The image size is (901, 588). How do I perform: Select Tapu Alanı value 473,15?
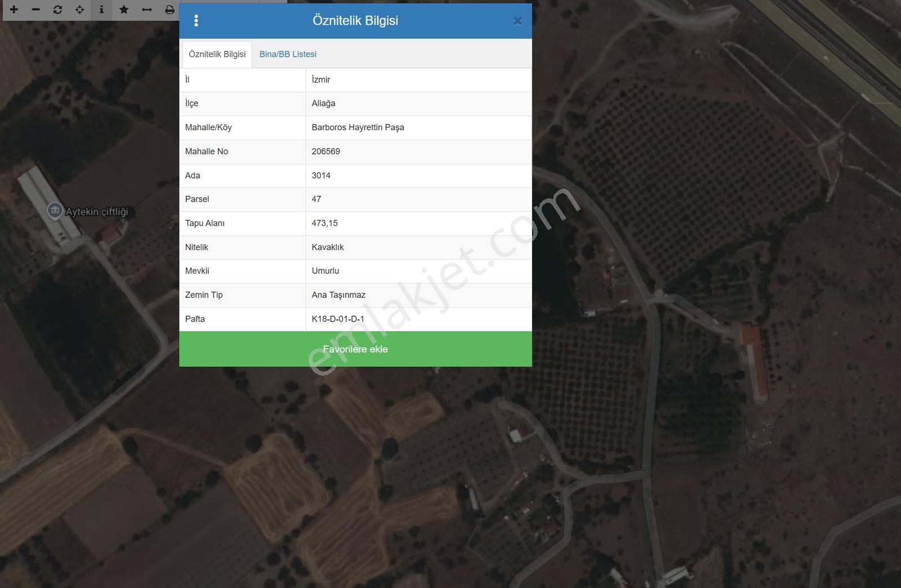[x=324, y=223]
